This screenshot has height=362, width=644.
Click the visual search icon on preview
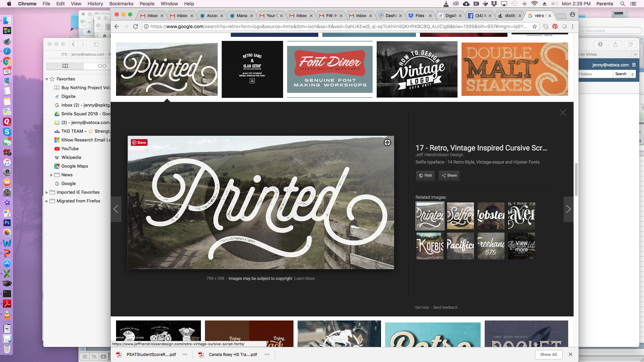(x=387, y=142)
